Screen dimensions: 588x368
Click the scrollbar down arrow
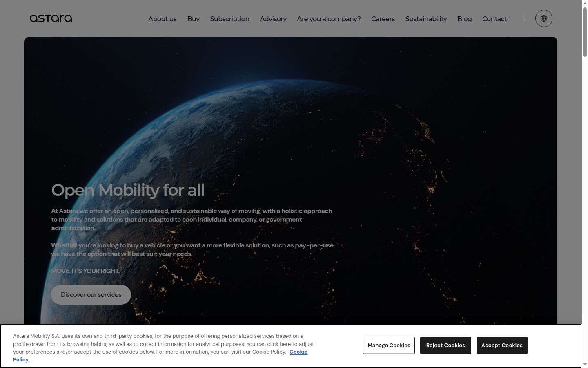click(x=585, y=364)
